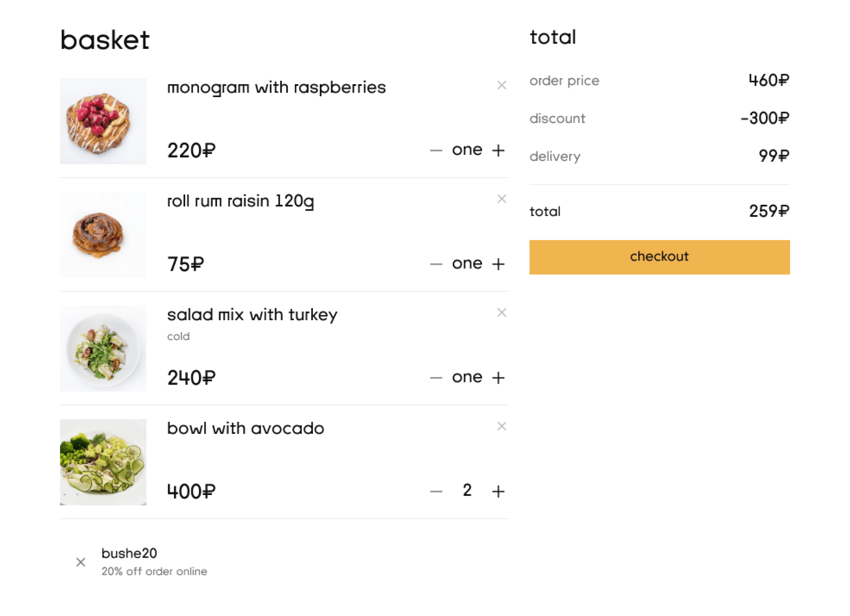The height and width of the screenshot is (616, 850).
Task: Increase monogram with raspberries quantity
Action: (x=498, y=151)
